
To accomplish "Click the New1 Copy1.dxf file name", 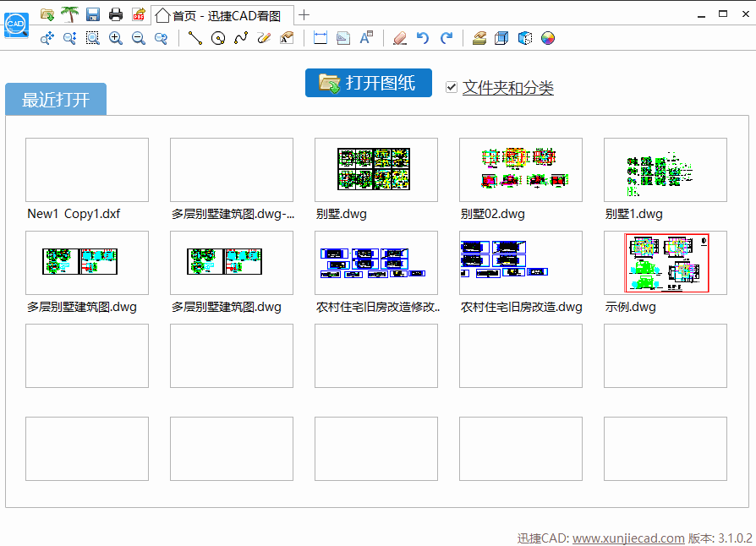I will [74, 214].
